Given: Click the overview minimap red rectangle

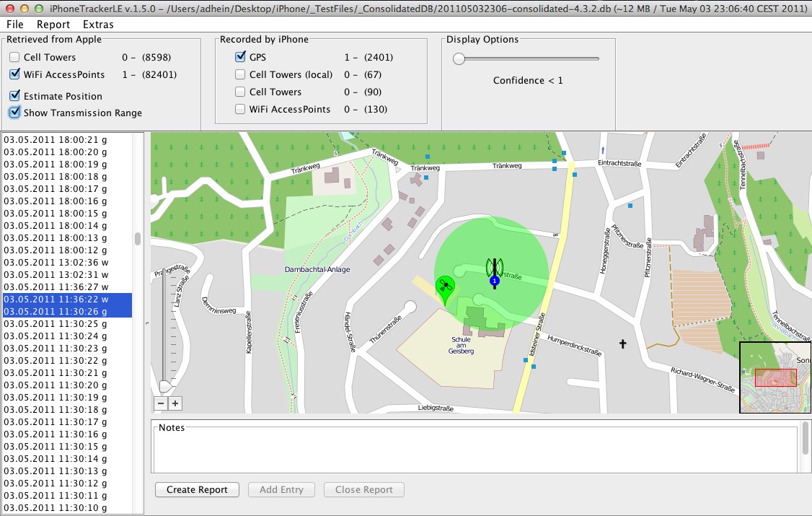Looking at the screenshot, I should [775, 377].
